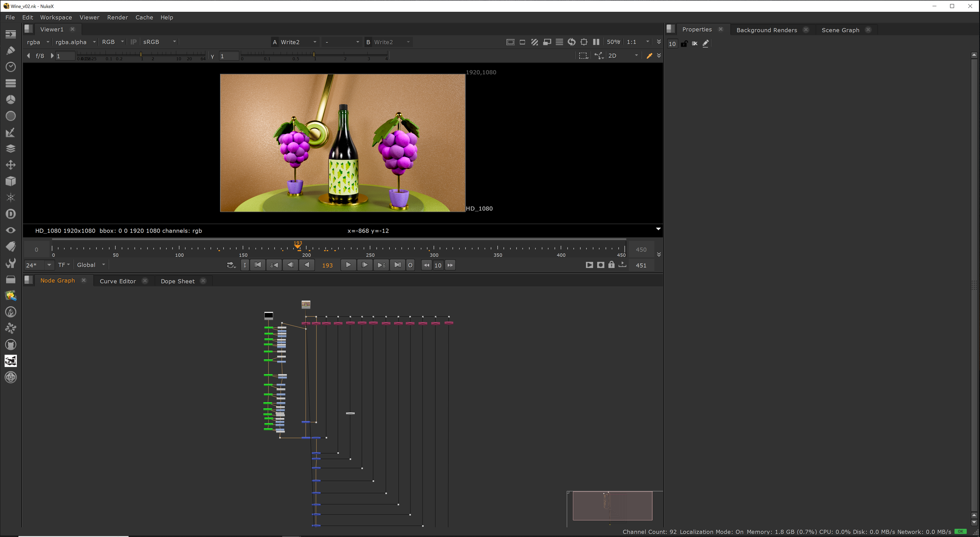Screen dimensions: 980x537
Task: Open the Global frame range dropdown
Action: coord(91,265)
